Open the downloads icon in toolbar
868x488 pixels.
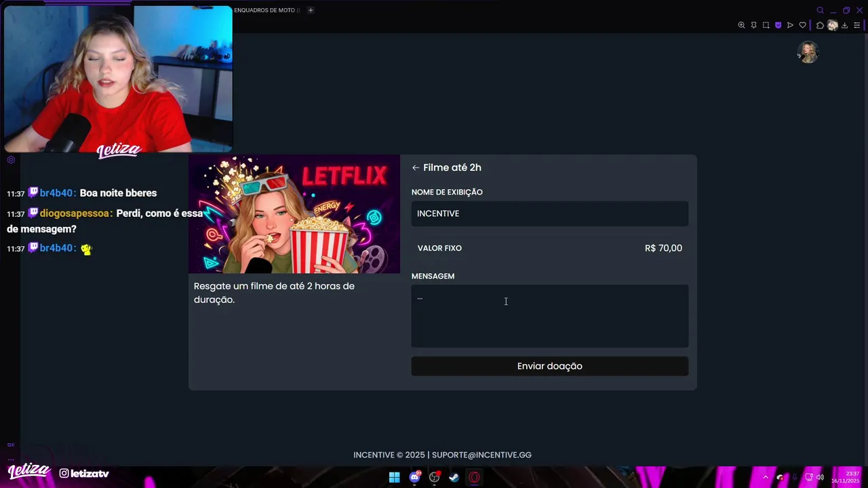(x=845, y=25)
